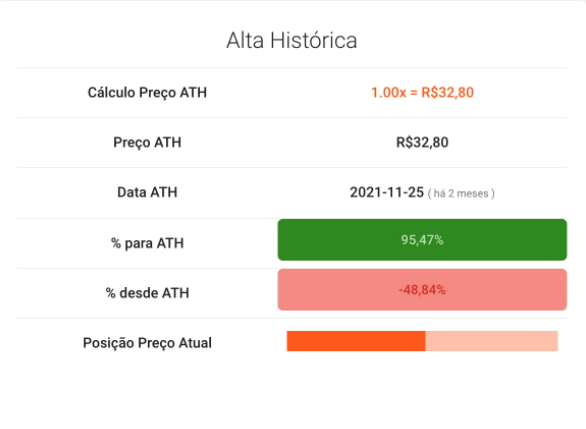Select the % desde ATH label

point(147,293)
